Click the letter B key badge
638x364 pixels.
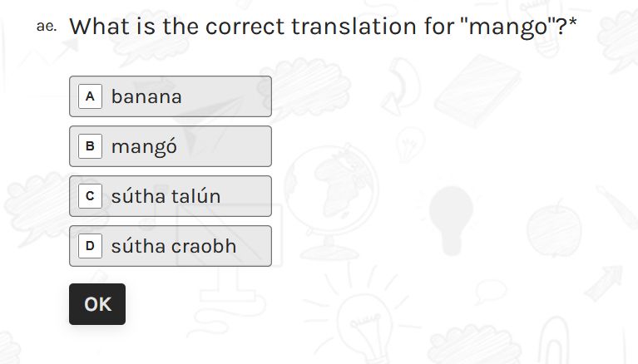click(x=90, y=146)
